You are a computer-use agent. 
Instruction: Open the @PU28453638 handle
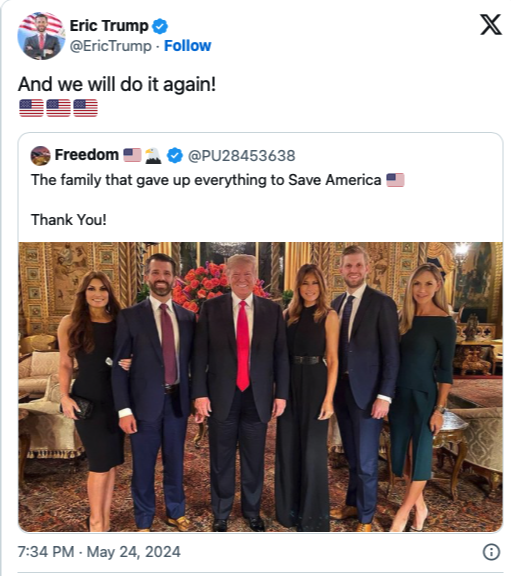(241, 156)
